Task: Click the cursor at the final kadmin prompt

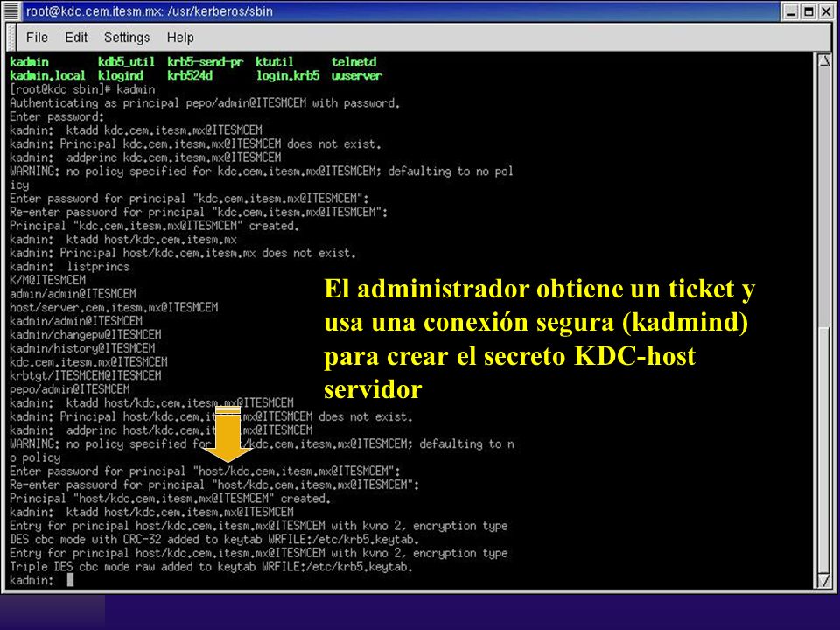Action: (x=70, y=580)
